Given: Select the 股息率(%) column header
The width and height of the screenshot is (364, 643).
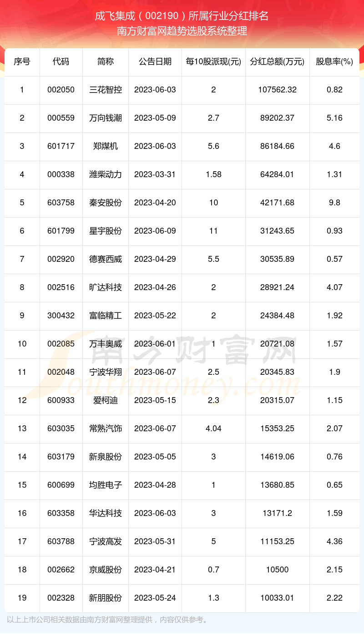Looking at the screenshot, I should pyautogui.click(x=334, y=61).
